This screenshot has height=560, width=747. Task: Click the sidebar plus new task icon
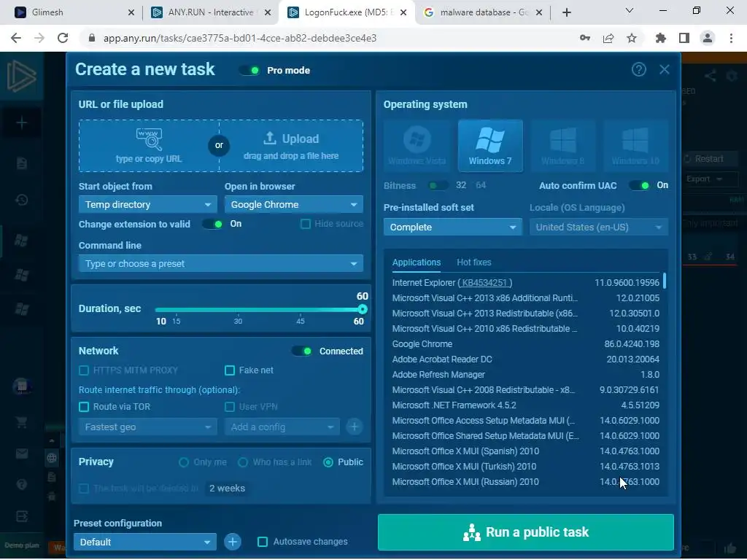click(21, 122)
